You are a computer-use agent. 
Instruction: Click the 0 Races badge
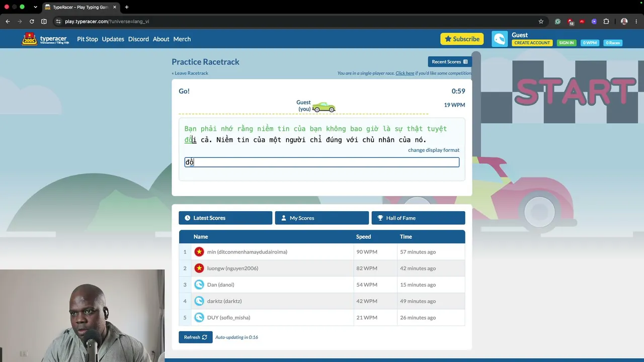613,43
